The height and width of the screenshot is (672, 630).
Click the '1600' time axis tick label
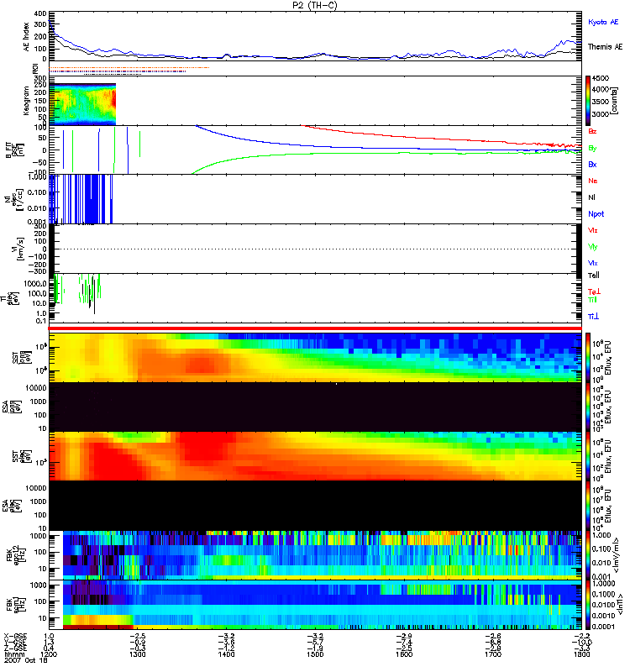tap(404, 654)
